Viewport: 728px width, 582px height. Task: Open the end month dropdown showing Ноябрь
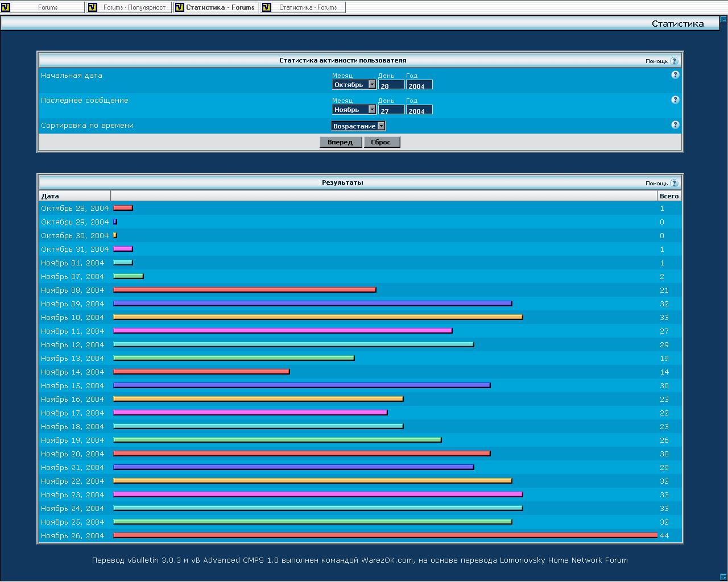click(x=354, y=110)
